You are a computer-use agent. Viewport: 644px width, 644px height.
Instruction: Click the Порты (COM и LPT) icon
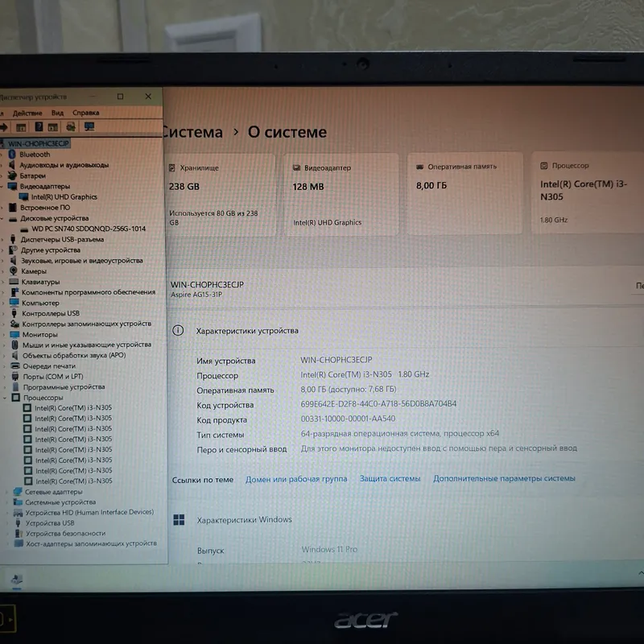point(15,376)
